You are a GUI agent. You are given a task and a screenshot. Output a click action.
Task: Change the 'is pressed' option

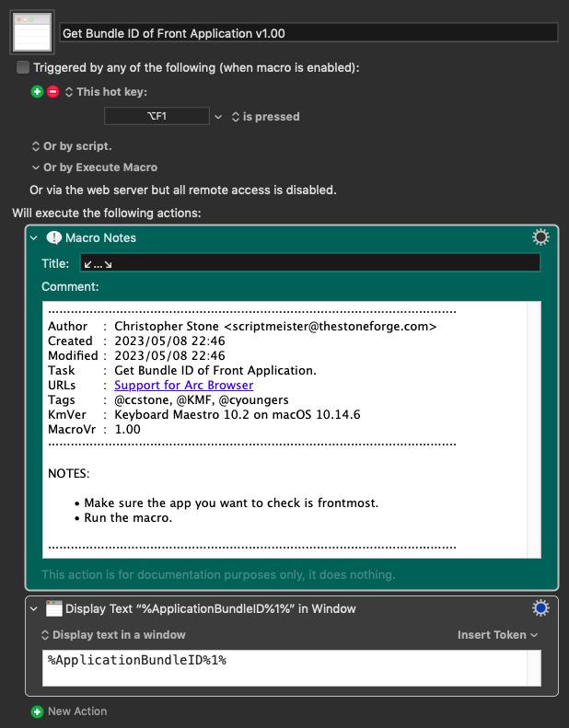tap(265, 117)
